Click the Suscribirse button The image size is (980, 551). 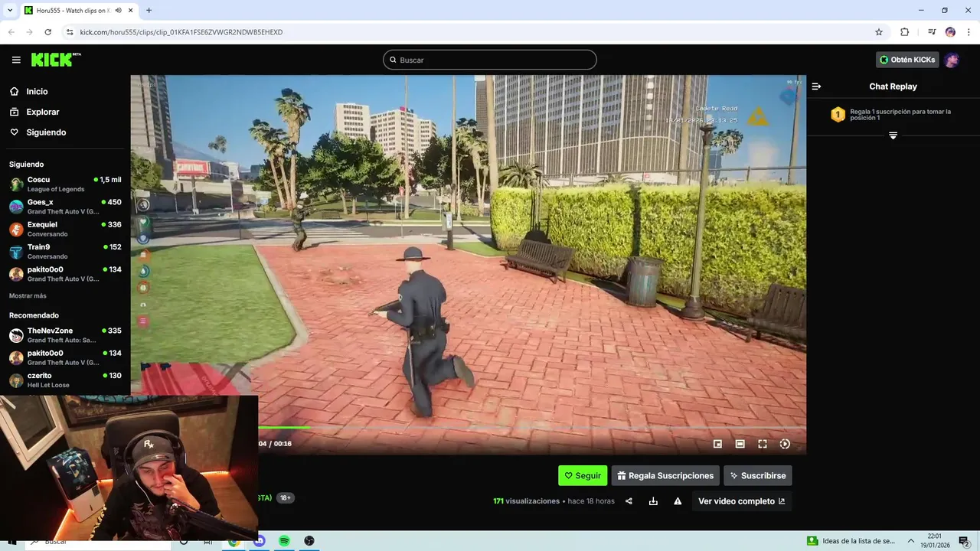758,475
